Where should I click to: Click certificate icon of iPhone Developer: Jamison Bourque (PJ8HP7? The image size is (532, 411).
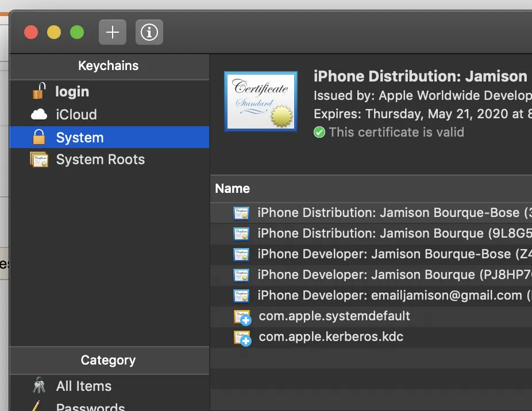[x=241, y=276]
